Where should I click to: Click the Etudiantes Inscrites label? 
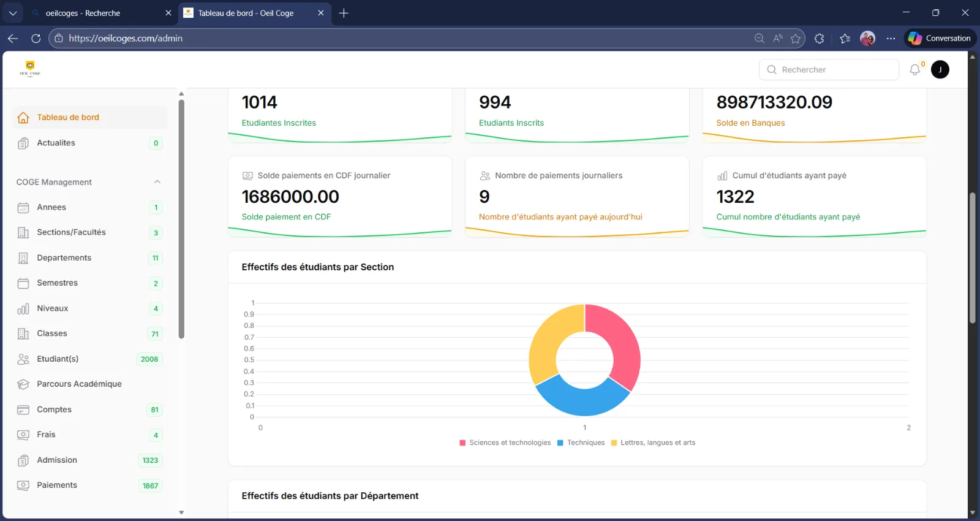click(279, 123)
